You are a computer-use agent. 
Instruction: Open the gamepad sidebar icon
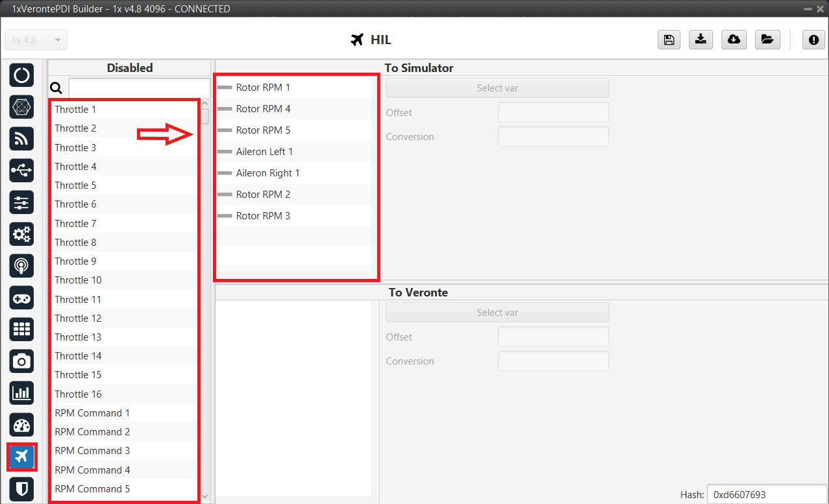pos(22,298)
